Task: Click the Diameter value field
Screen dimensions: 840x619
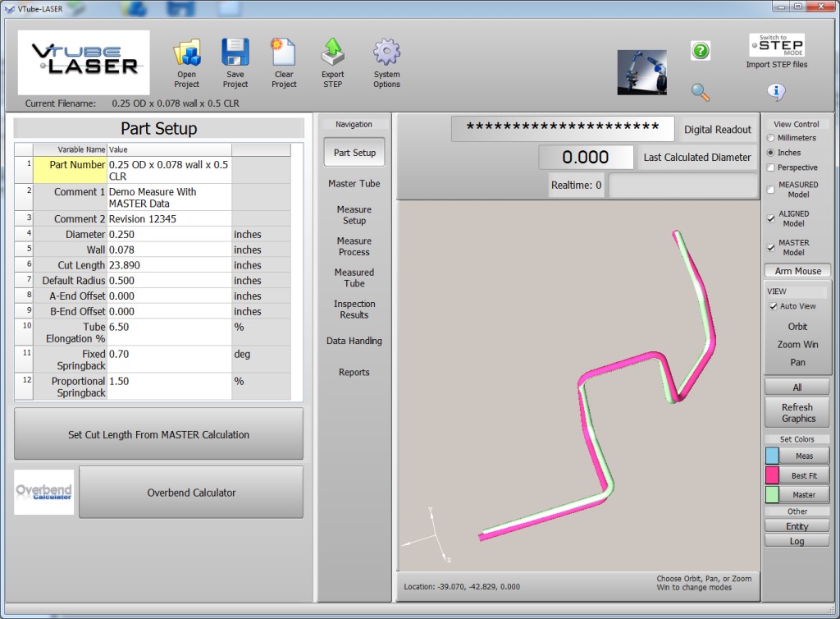Action: pyautogui.click(x=169, y=235)
